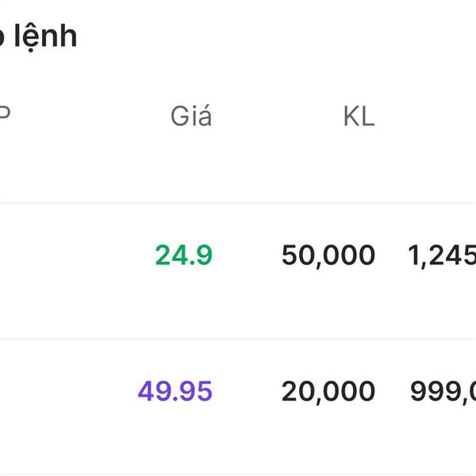This screenshot has width=476, height=476.
Task: Click the 20,000 volume cell
Action: pyautogui.click(x=328, y=392)
